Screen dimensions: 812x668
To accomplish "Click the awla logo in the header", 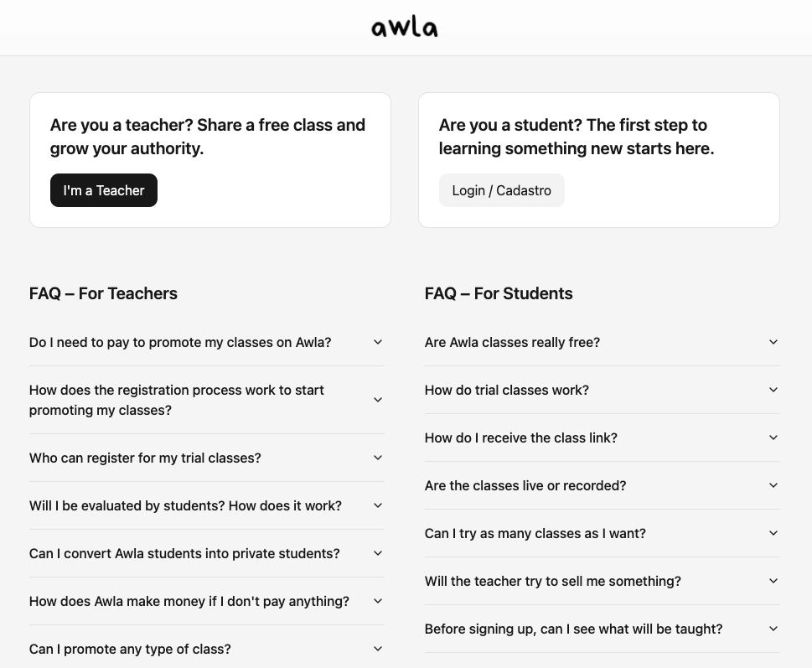I will [x=404, y=26].
